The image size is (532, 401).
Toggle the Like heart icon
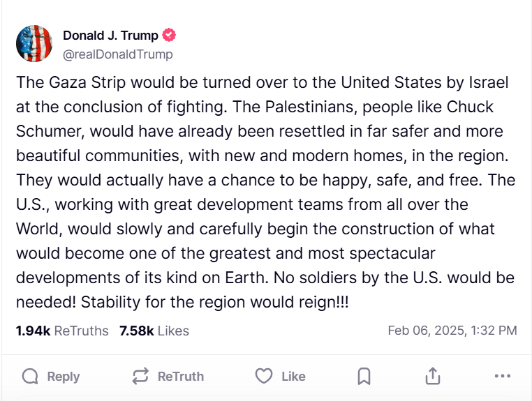pyautogui.click(x=263, y=377)
